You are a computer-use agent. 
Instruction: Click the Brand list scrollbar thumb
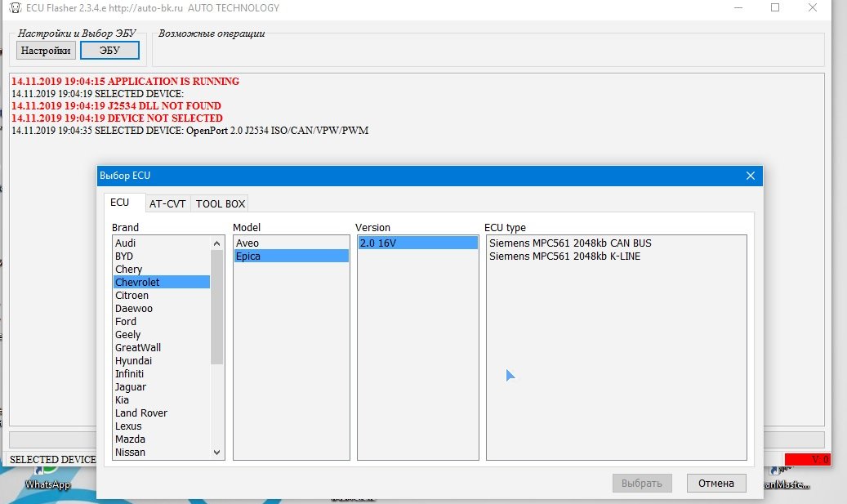pyautogui.click(x=216, y=307)
